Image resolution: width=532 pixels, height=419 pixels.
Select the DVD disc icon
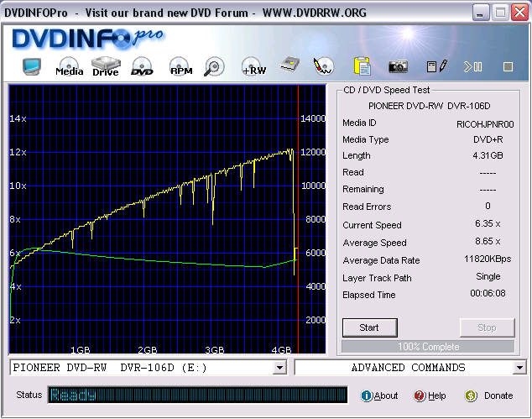click(x=142, y=66)
